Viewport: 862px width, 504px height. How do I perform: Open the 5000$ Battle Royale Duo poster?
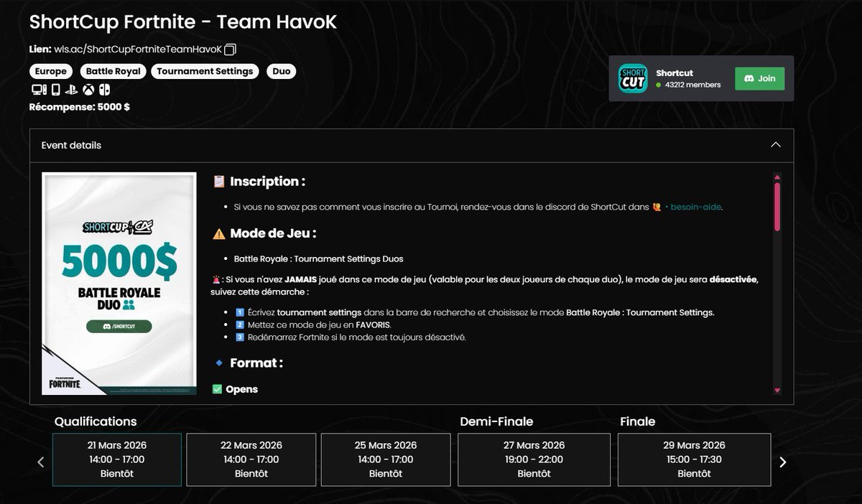(x=119, y=284)
